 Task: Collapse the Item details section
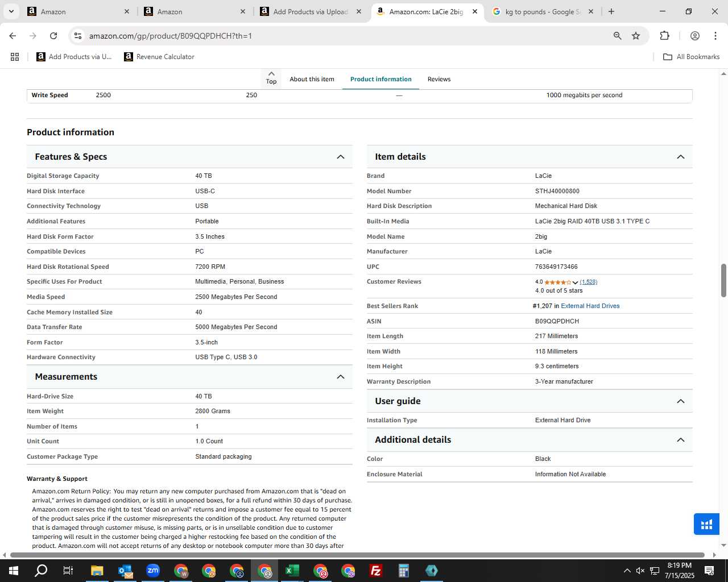click(x=681, y=157)
